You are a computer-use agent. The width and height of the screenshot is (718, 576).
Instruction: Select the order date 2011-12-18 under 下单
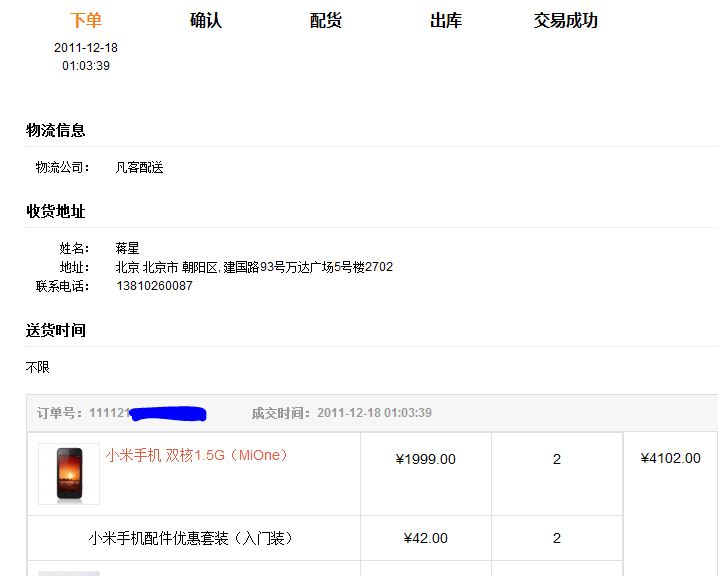pyautogui.click(x=86, y=48)
